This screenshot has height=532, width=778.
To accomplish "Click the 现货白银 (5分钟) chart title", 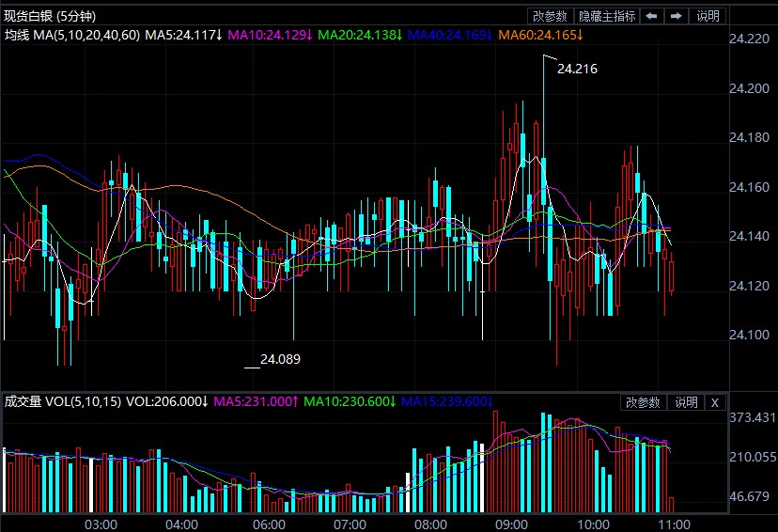I will (49, 16).
